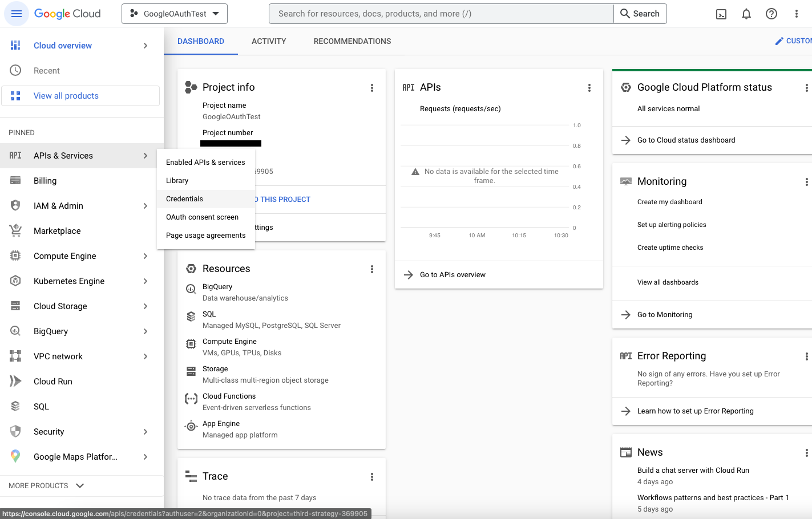
Task: Click View all dashboards link
Action: (x=668, y=282)
